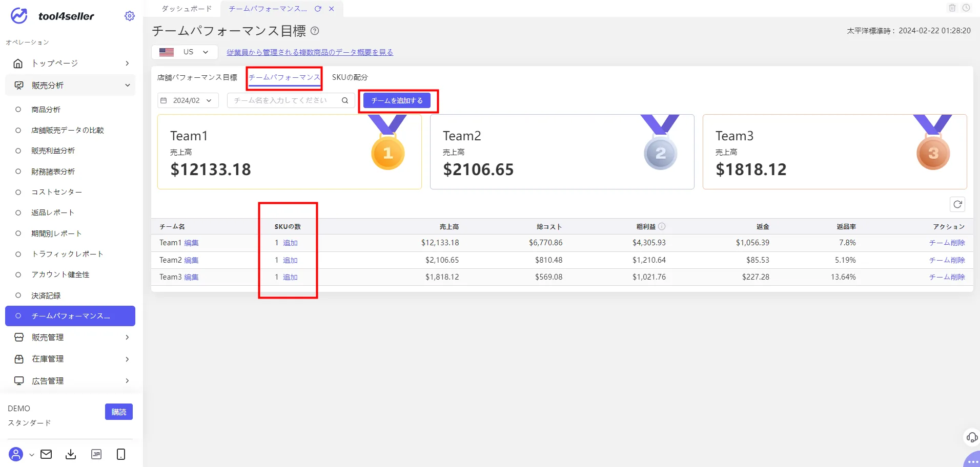Click the help question mark next to page title
Screen dimensions: 980x467
pyautogui.click(x=315, y=31)
